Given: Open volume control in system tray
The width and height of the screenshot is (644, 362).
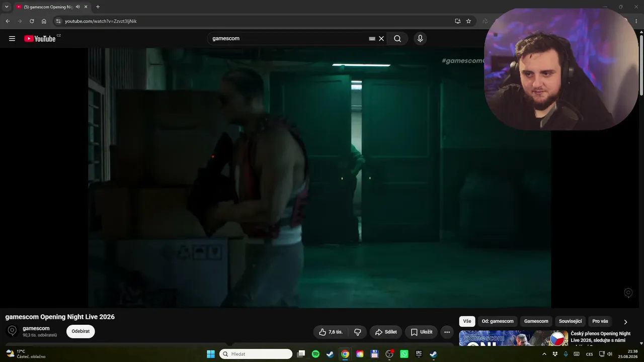Looking at the screenshot, I should (x=610, y=354).
